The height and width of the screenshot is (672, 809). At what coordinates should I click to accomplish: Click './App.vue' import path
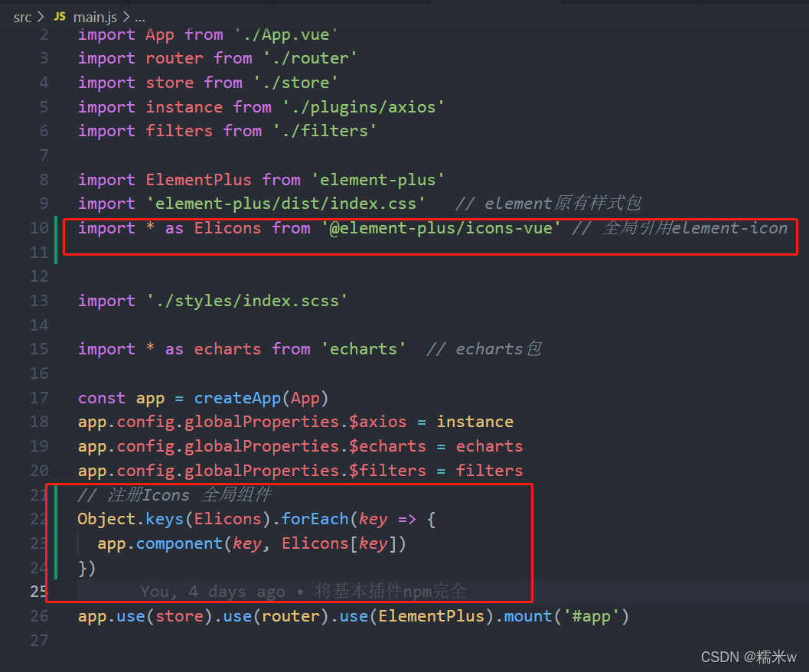[285, 34]
